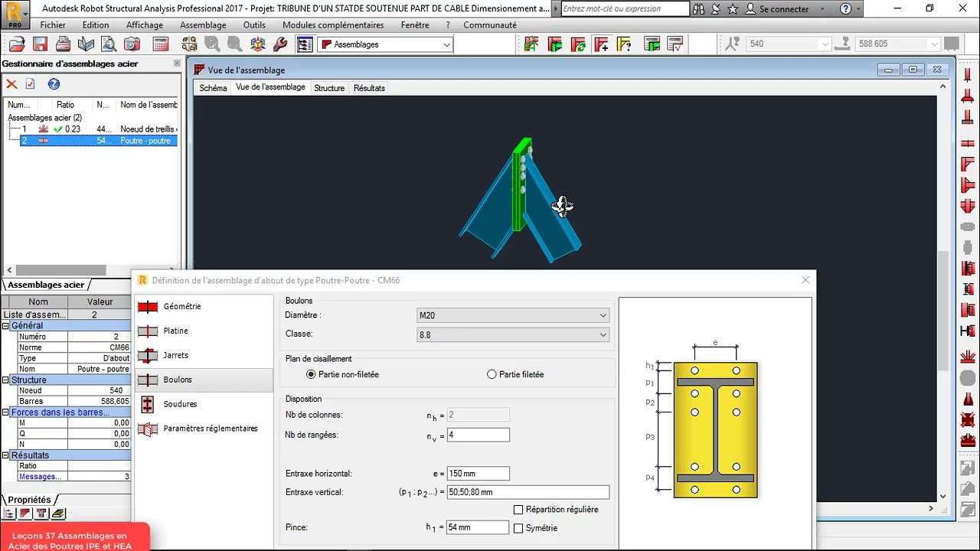
Task: Click the assembly refresh arrows icon
Action: click(x=578, y=44)
